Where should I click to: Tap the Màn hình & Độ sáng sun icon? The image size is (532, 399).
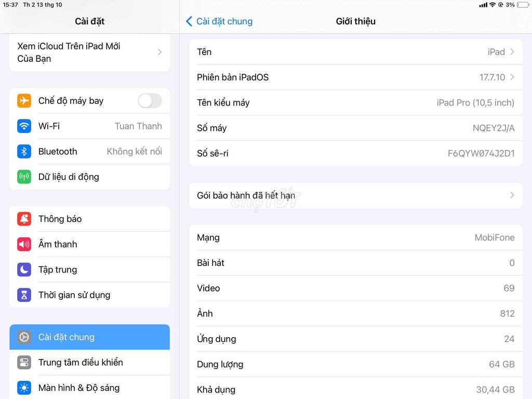(x=24, y=388)
